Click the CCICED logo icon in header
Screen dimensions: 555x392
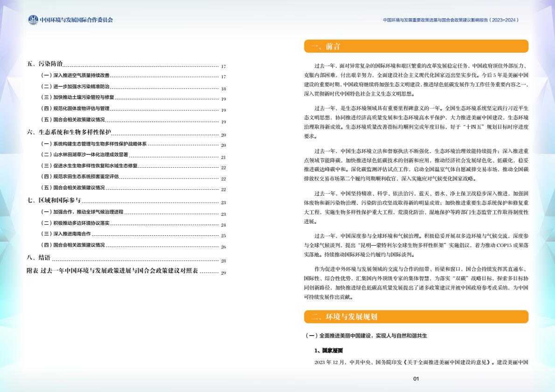[x=33, y=20]
